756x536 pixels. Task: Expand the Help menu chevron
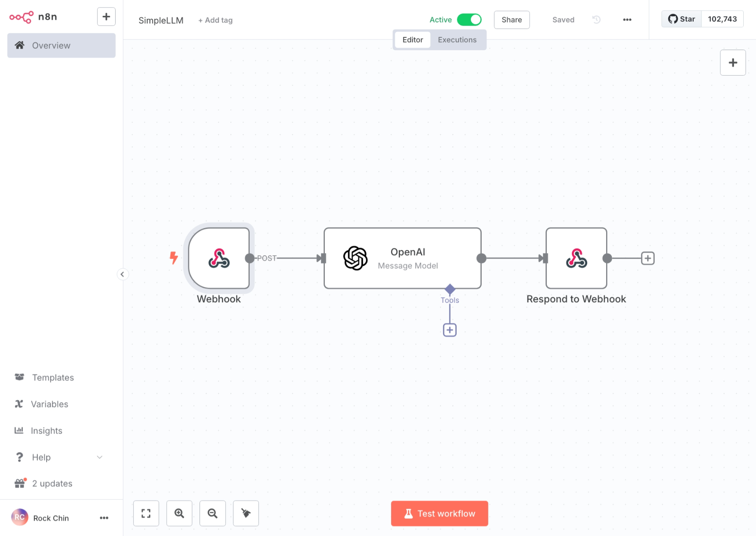100,457
